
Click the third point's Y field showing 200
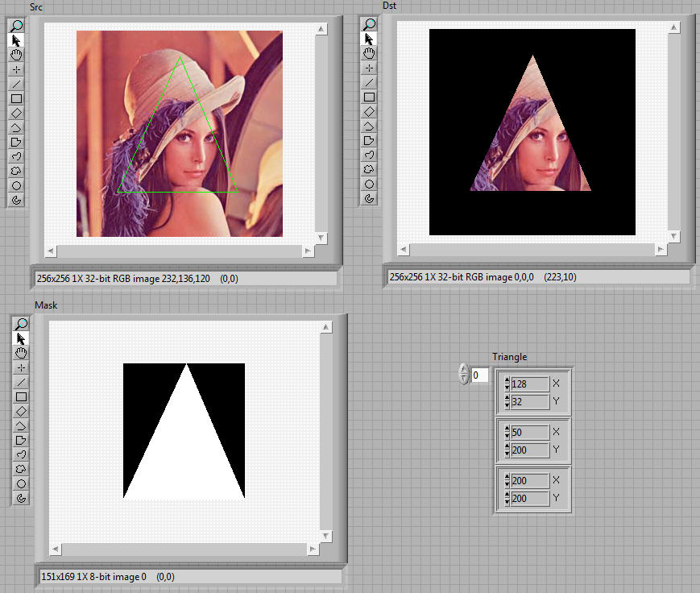[x=530, y=498]
